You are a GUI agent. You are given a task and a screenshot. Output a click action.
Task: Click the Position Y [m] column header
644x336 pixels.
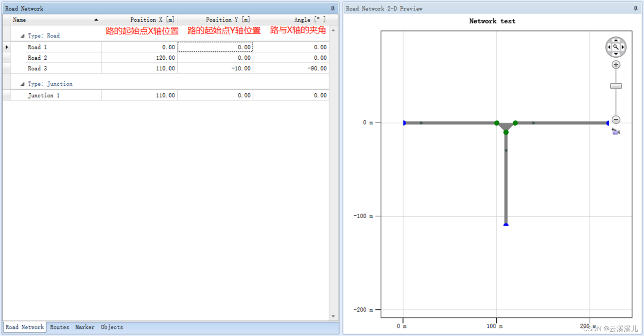[215, 20]
